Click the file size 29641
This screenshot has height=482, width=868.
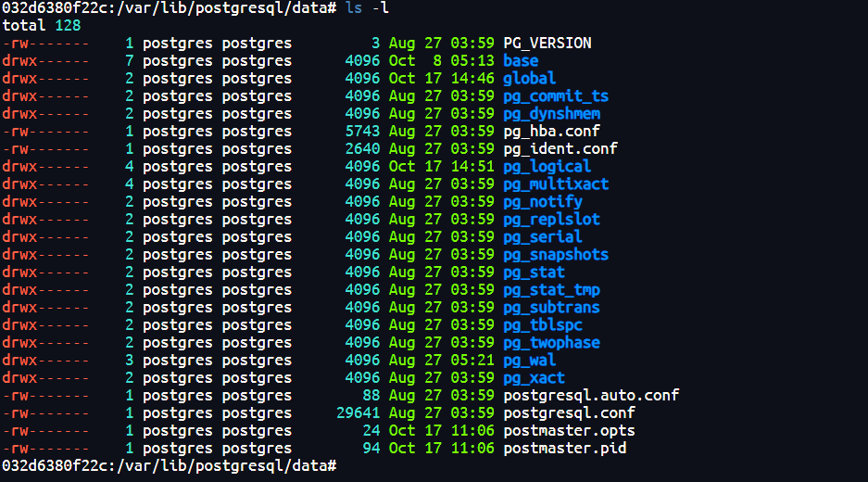click(x=359, y=413)
